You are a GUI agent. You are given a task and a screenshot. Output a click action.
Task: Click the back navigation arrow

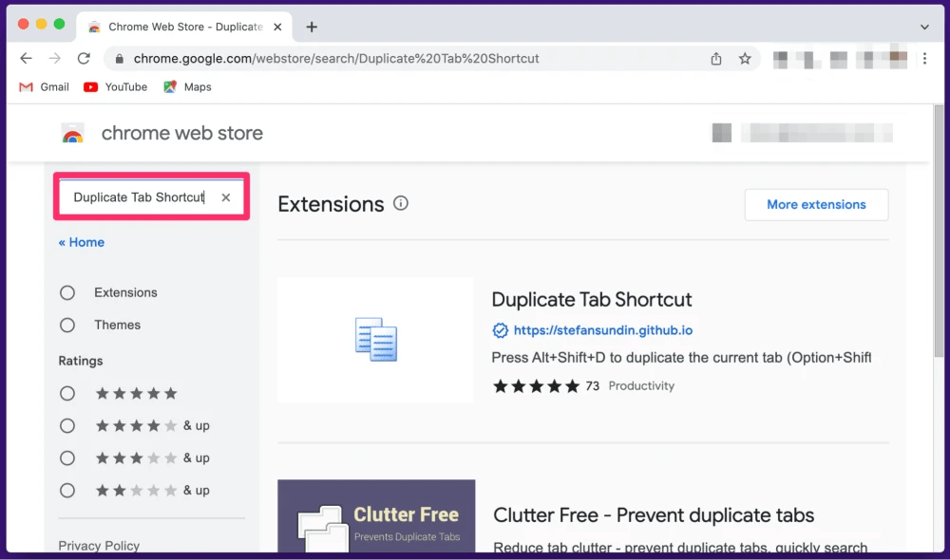click(26, 58)
